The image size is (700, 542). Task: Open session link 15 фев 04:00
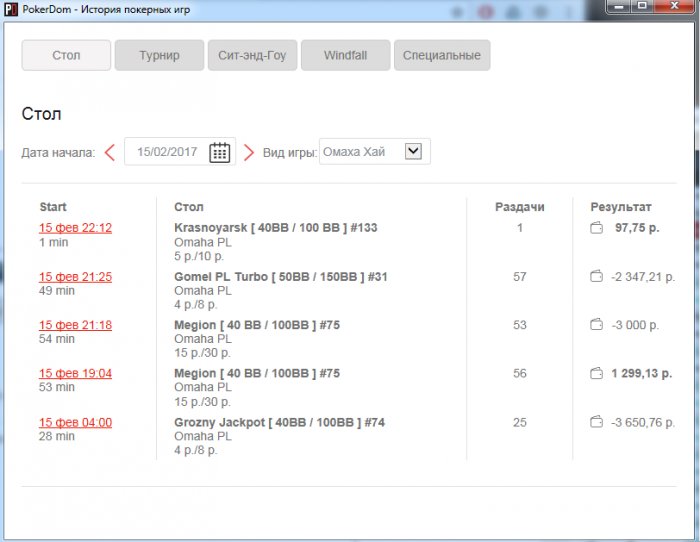75,422
